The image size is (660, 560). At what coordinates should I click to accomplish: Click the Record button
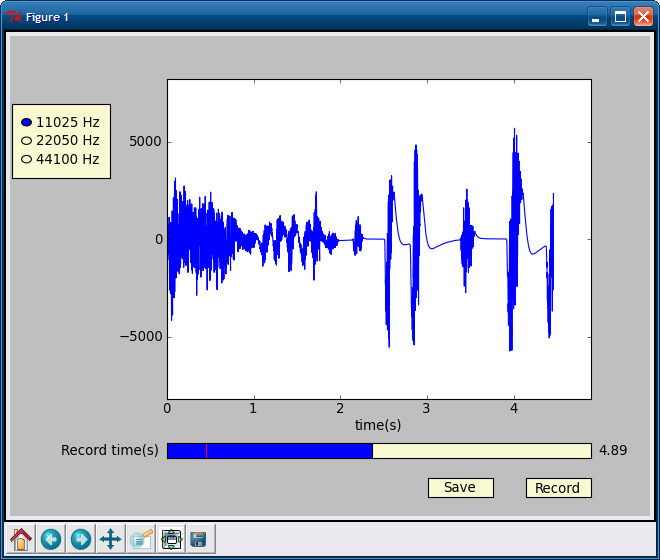pos(559,488)
